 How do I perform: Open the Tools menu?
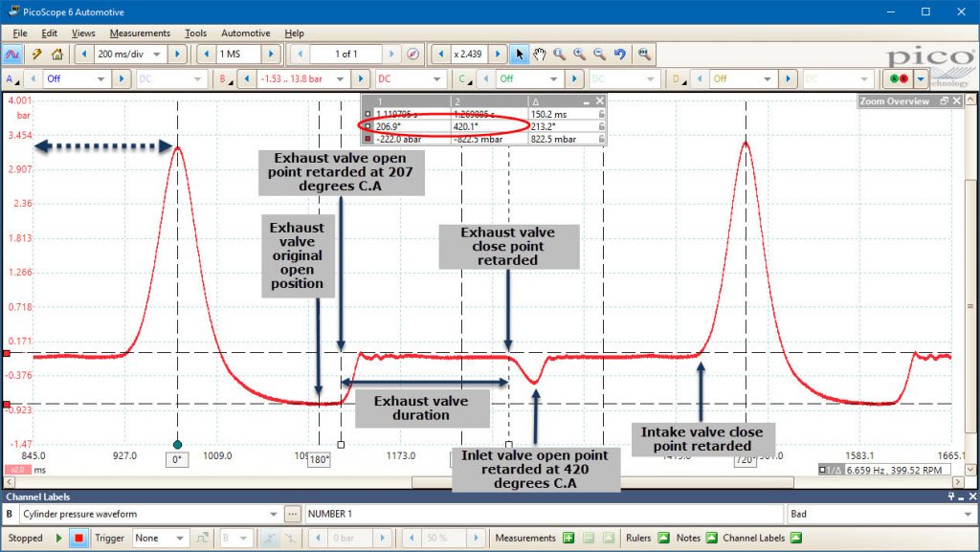tap(195, 33)
